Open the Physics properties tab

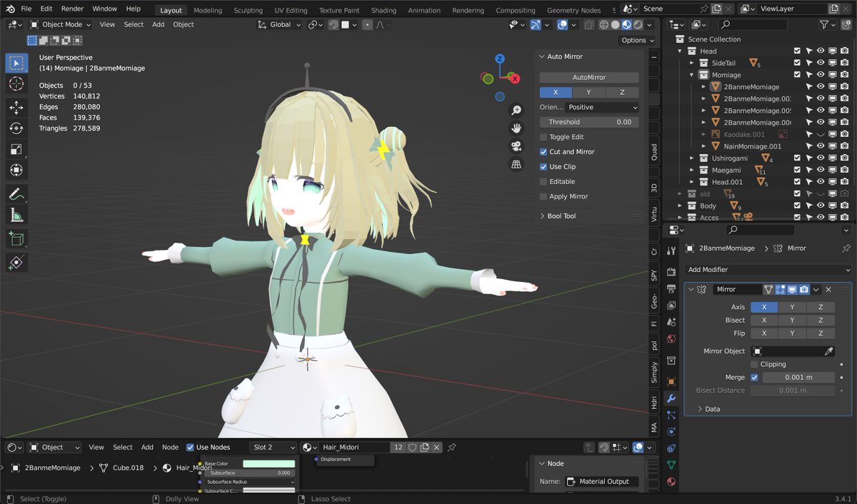click(671, 431)
